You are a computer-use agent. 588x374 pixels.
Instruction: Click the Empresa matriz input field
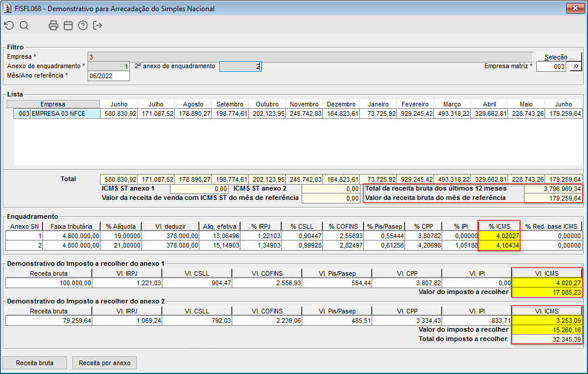551,66
